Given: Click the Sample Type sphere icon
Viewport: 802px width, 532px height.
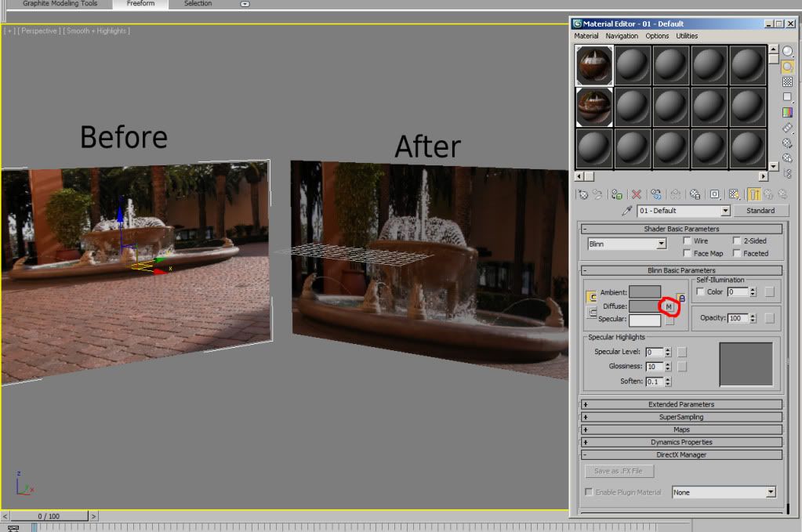Looking at the screenshot, I should coord(787,52).
